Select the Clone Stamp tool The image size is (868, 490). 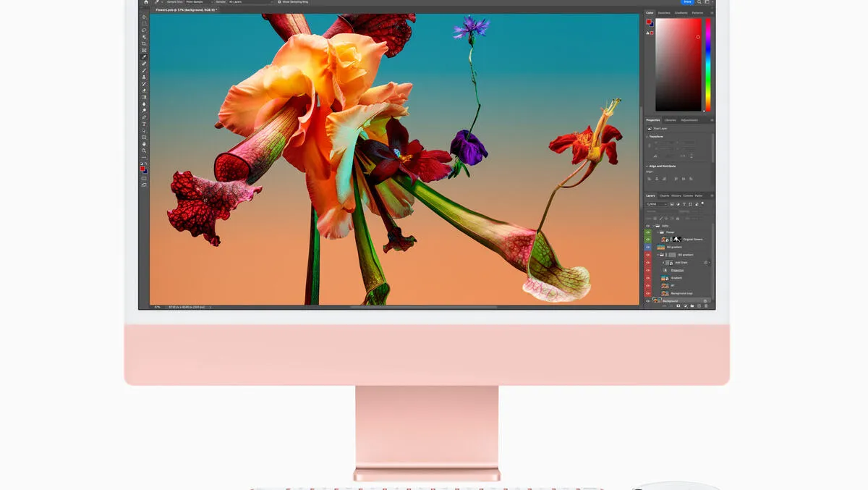click(x=144, y=77)
